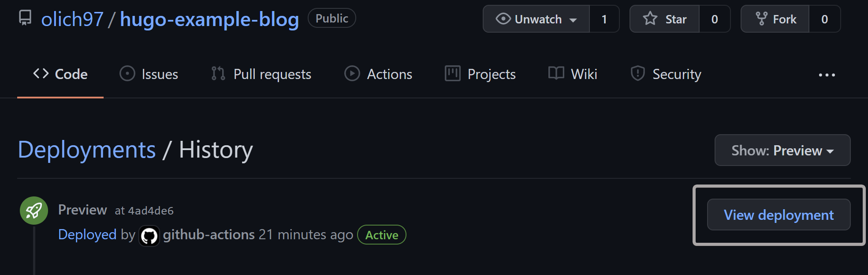
Task: Open the olich97 owner profile link
Action: click(x=72, y=19)
